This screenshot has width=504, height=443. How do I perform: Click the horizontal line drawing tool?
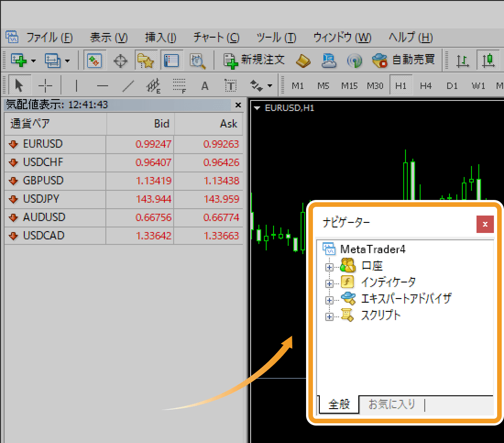[x=103, y=85]
